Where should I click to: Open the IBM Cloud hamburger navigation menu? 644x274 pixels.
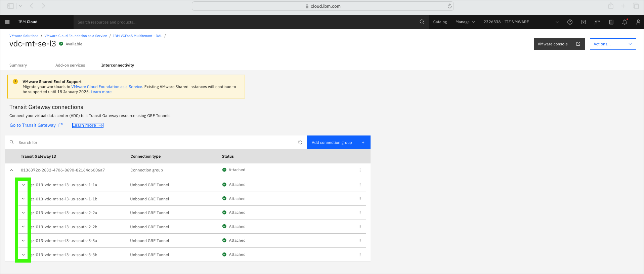(7, 22)
